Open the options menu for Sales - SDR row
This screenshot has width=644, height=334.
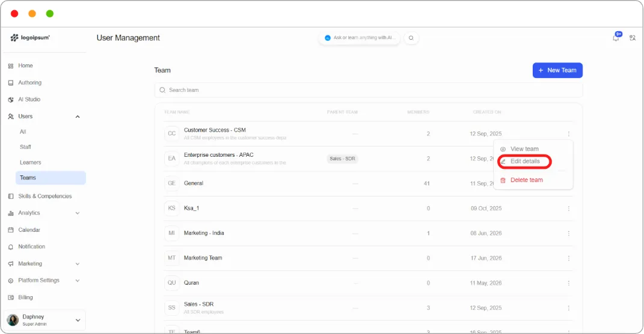coord(568,308)
